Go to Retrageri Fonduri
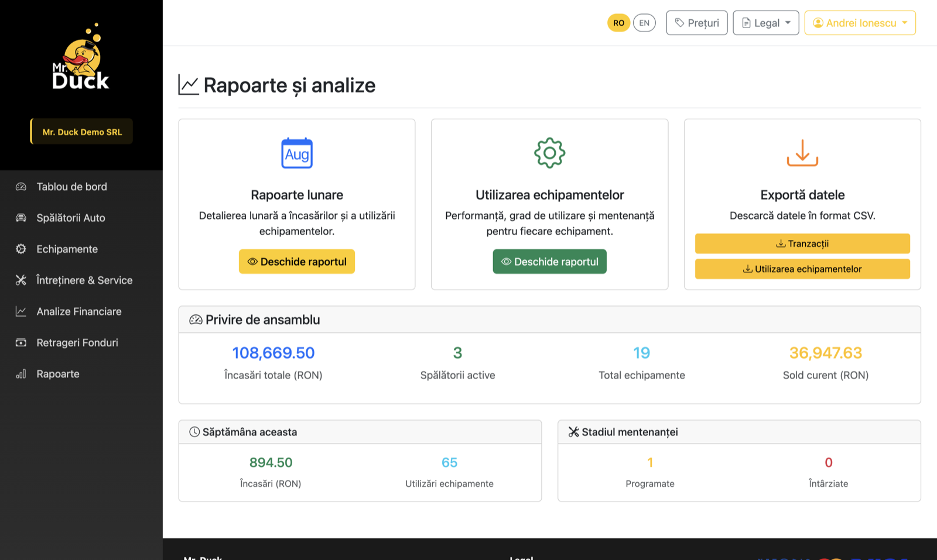The image size is (937, 560). tap(81, 342)
